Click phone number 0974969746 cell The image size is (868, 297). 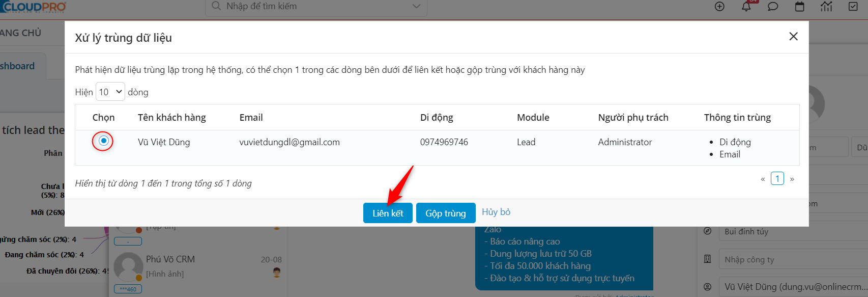444,142
